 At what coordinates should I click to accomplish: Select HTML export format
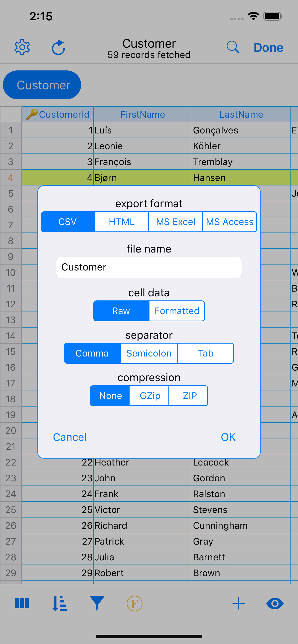[x=122, y=222]
